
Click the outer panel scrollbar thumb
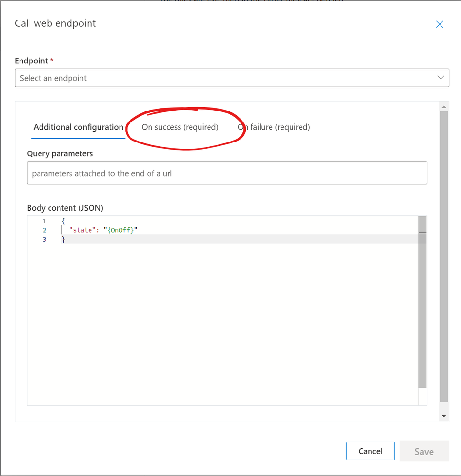444,257
